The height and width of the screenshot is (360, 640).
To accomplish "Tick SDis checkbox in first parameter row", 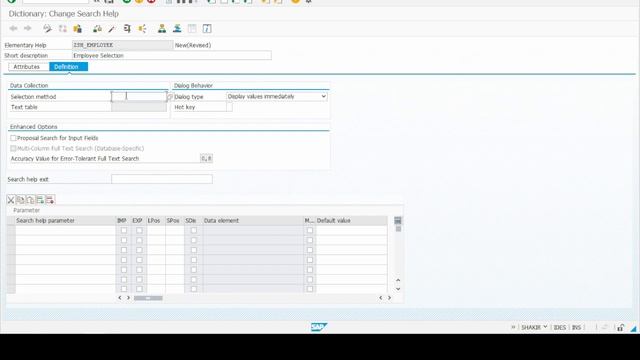I will point(193,230).
